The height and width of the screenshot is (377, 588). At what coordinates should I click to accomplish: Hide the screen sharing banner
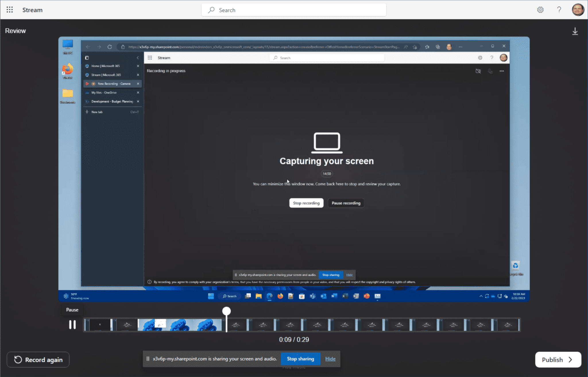tap(330, 359)
